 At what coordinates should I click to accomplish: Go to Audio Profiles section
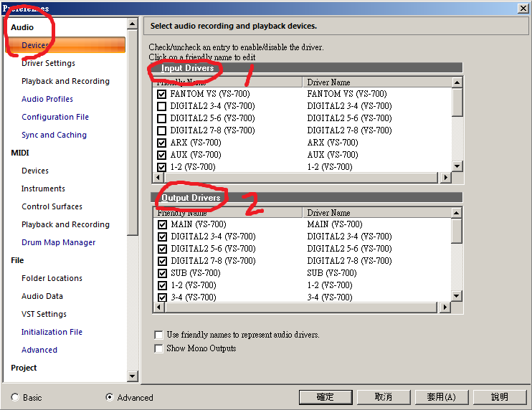[47, 99]
